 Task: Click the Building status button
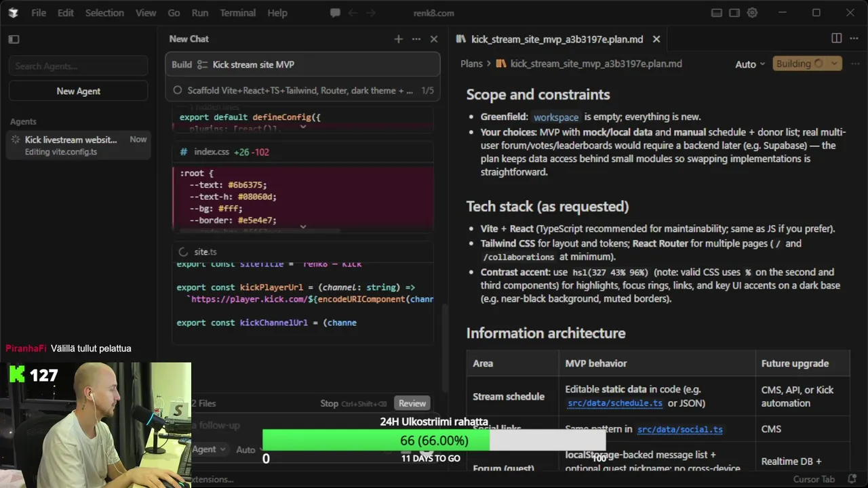(799, 64)
